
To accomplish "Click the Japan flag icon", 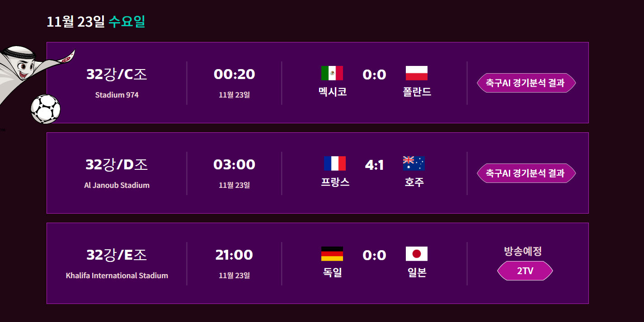I will click(417, 254).
